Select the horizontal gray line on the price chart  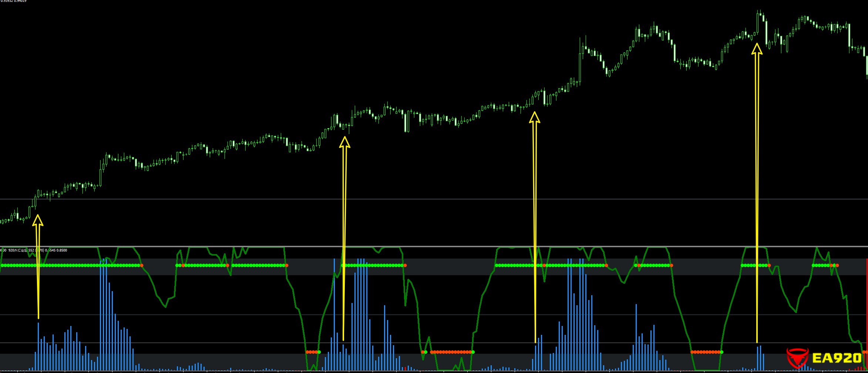(444, 199)
